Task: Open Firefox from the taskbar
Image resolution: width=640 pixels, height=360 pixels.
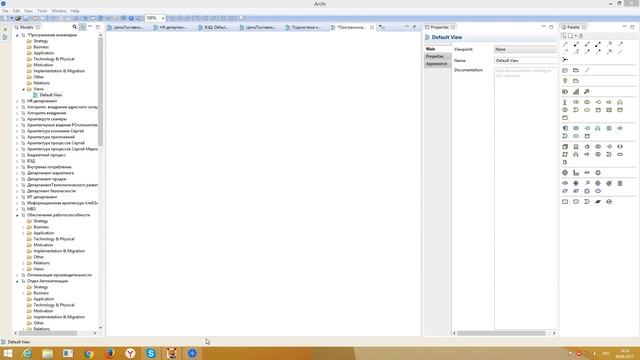Action: tap(109, 353)
